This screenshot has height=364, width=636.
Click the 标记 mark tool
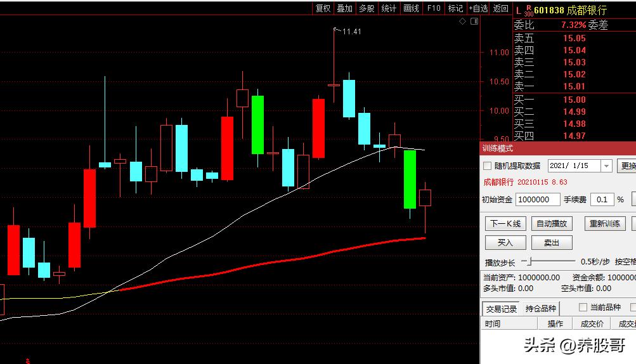[x=455, y=8]
